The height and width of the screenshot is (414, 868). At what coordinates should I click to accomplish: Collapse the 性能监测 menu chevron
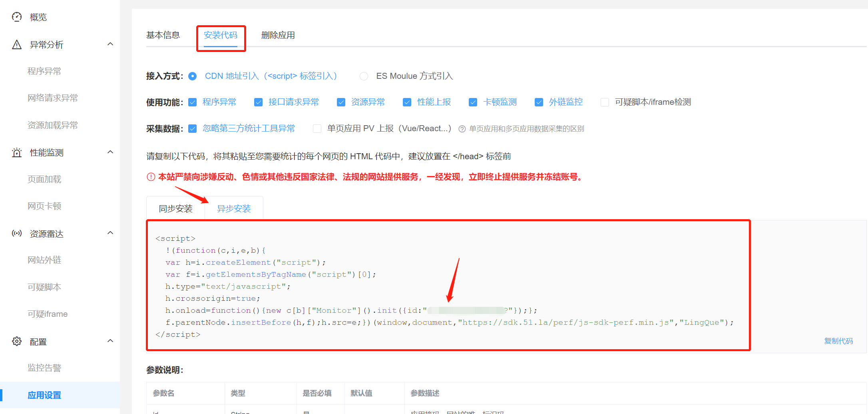click(x=110, y=152)
